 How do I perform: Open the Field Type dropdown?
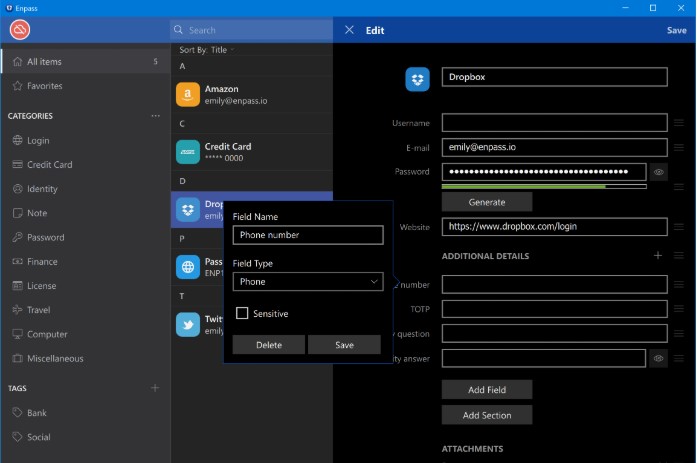pyautogui.click(x=307, y=282)
